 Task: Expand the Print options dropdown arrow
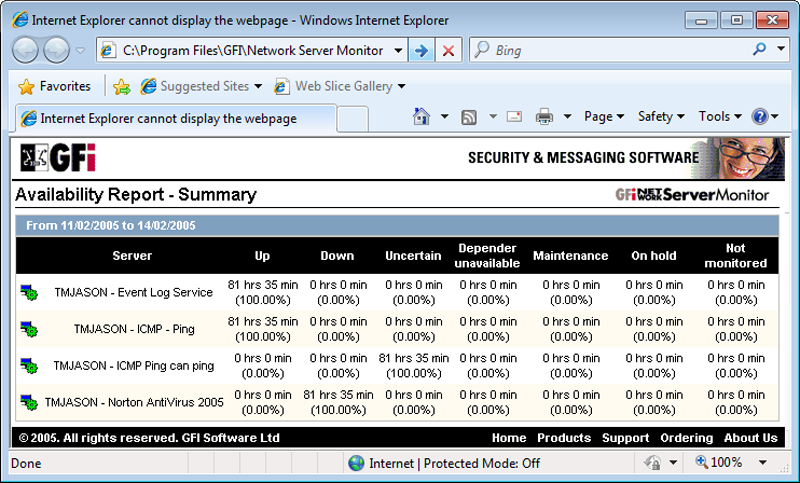(567, 117)
